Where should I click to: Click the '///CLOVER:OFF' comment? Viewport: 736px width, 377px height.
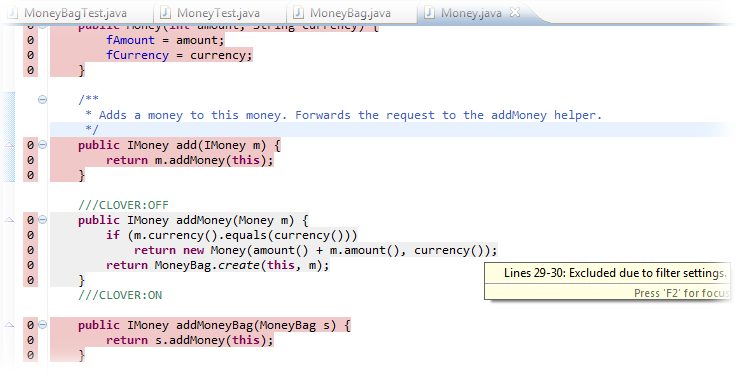pyautogui.click(x=123, y=205)
